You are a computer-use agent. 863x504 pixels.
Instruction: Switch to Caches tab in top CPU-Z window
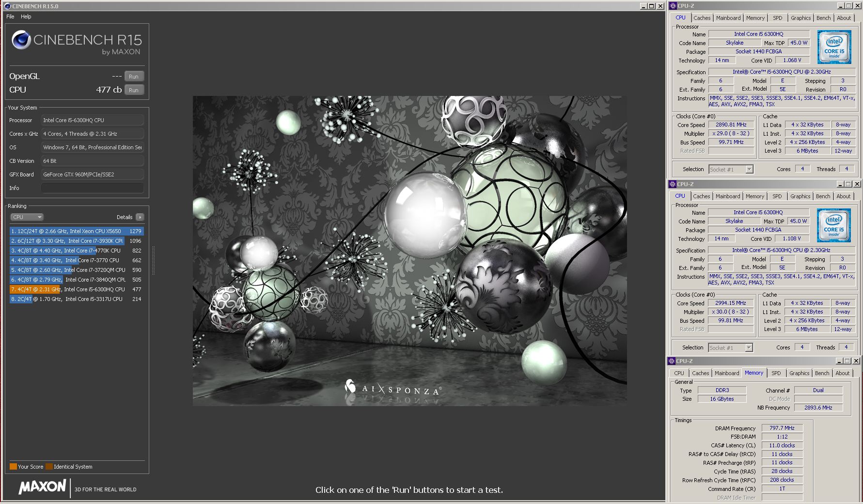702,18
